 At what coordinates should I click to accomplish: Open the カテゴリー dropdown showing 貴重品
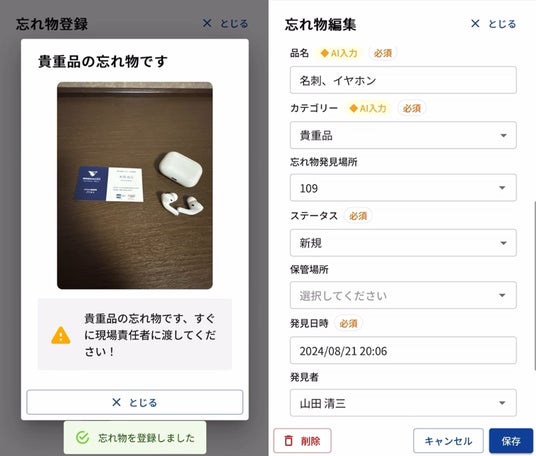pyautogui.click(x=403, y=135)
